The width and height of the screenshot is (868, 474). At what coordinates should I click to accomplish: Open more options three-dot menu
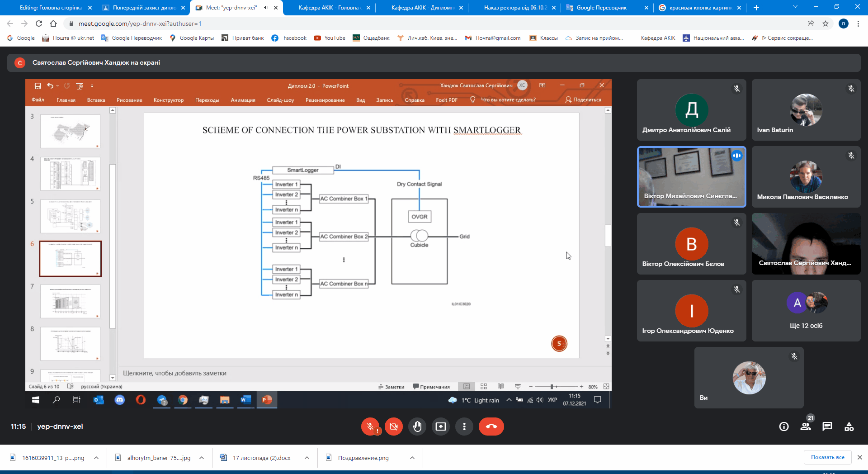point(464,427)
